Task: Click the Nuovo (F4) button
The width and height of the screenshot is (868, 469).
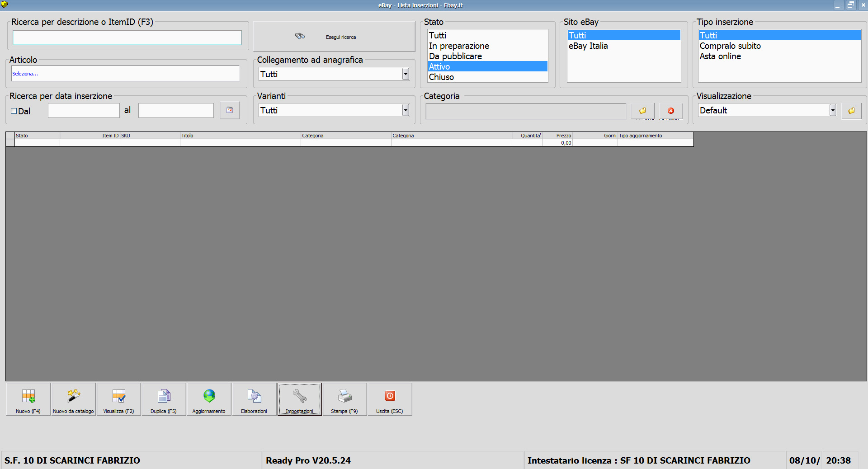Action: pyautogui.click(x=28, y=399)
